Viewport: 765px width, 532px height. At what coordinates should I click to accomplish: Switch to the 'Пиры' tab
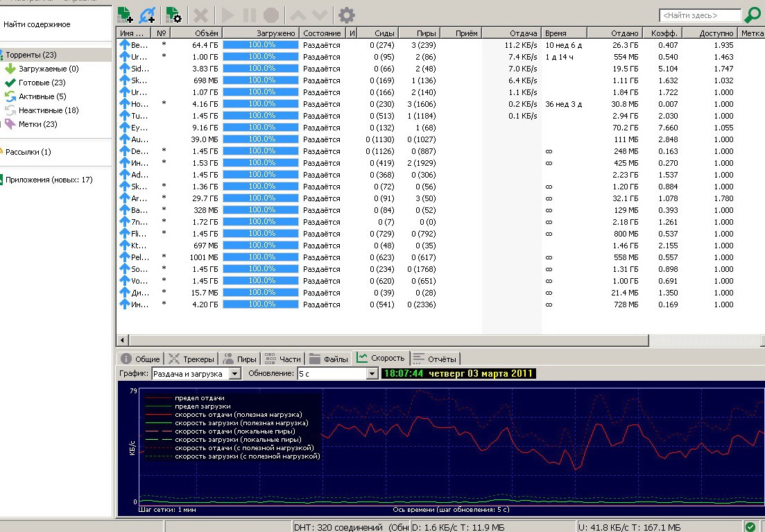coord(239,359)
